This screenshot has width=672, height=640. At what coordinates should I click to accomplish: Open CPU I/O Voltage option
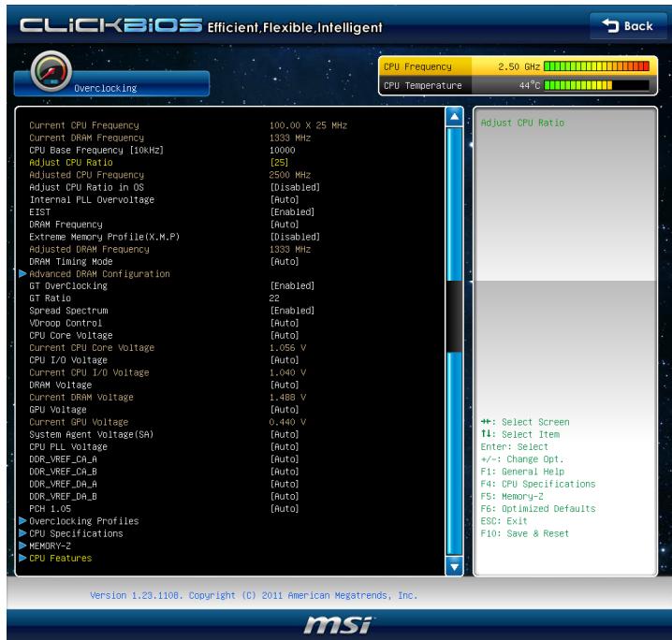tap(285, 360)
